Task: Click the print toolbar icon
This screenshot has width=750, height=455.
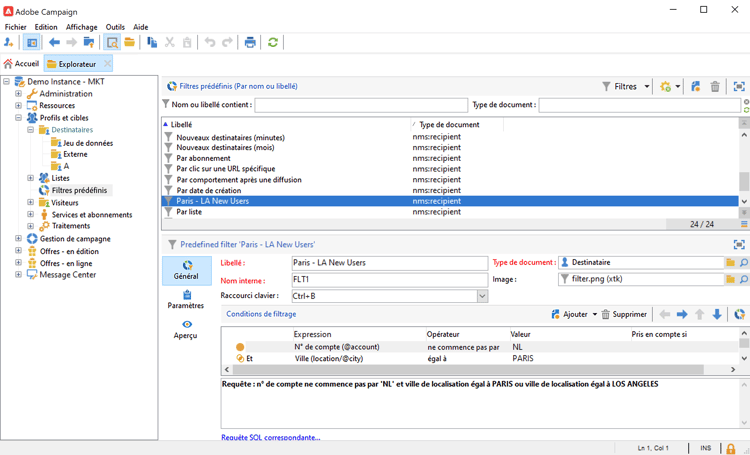Action: click(250, 43)
